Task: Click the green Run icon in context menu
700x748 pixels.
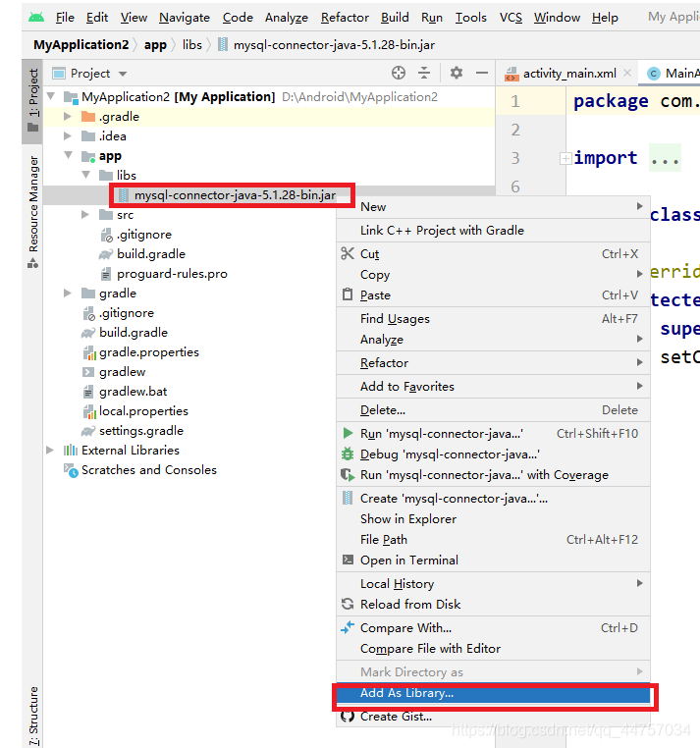Action: coord(347,433)
